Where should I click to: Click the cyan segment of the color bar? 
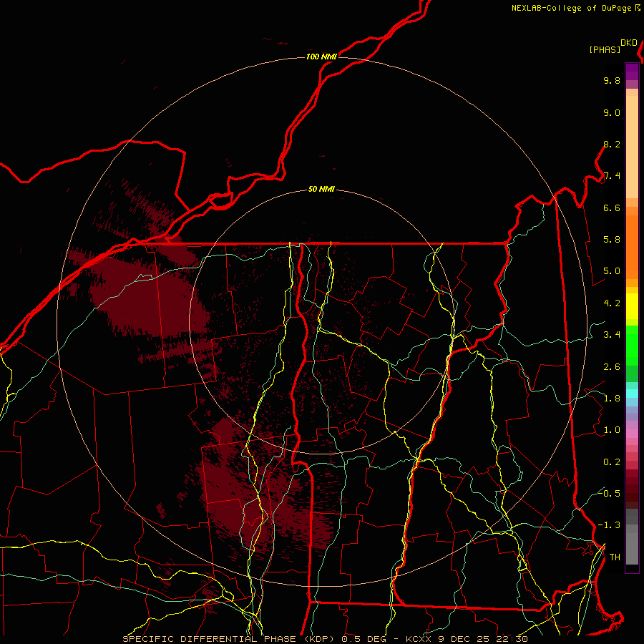tap(632, 394)
